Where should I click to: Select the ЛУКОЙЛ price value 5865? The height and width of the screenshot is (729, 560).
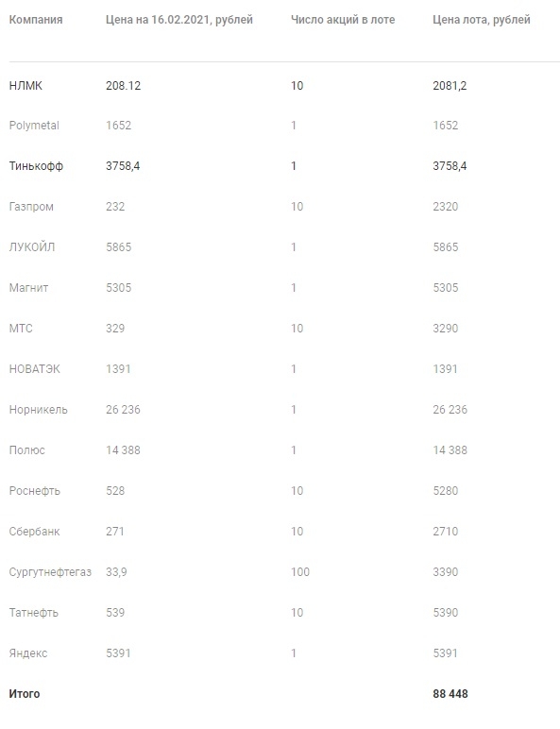click(119, 246)
